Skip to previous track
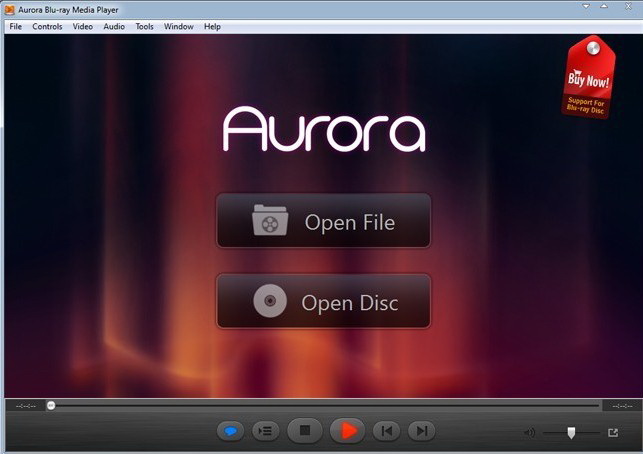Image resolution: width=643 pixels, height=454 pixels. 386,431
